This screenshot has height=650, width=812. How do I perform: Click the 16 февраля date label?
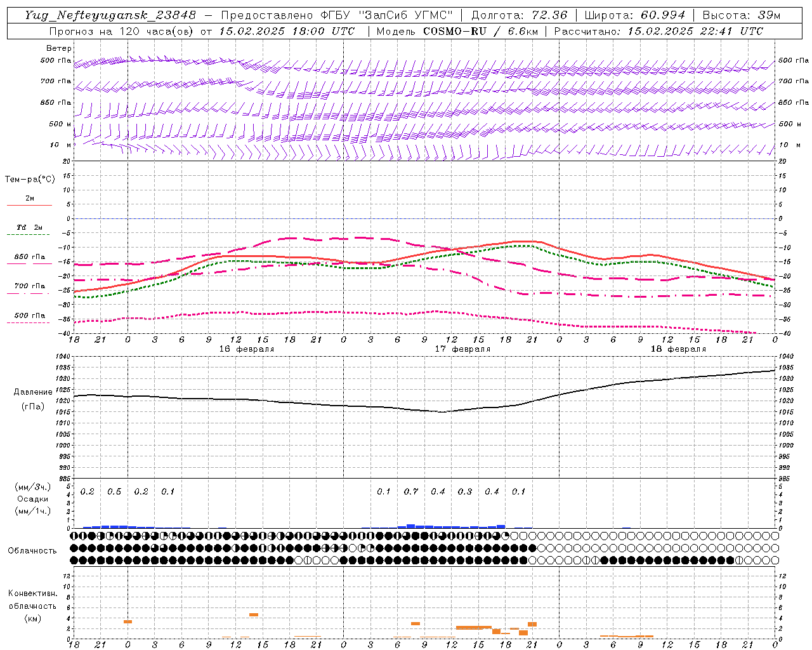(247, 349)
